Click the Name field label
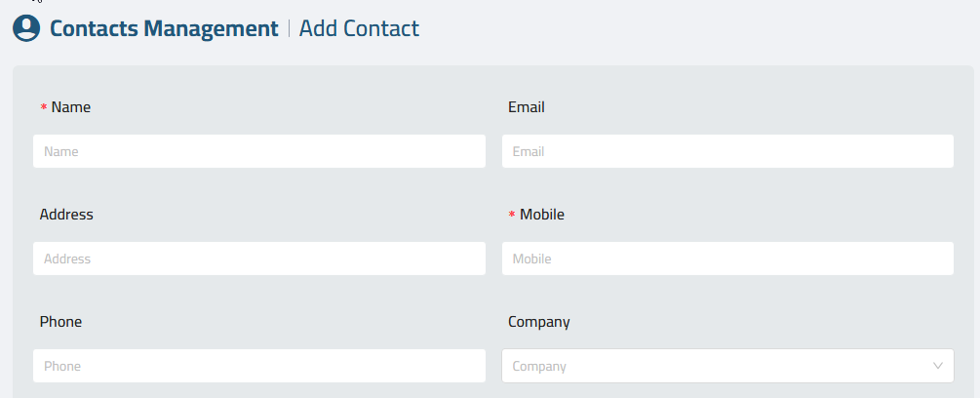 click(70, 107)
